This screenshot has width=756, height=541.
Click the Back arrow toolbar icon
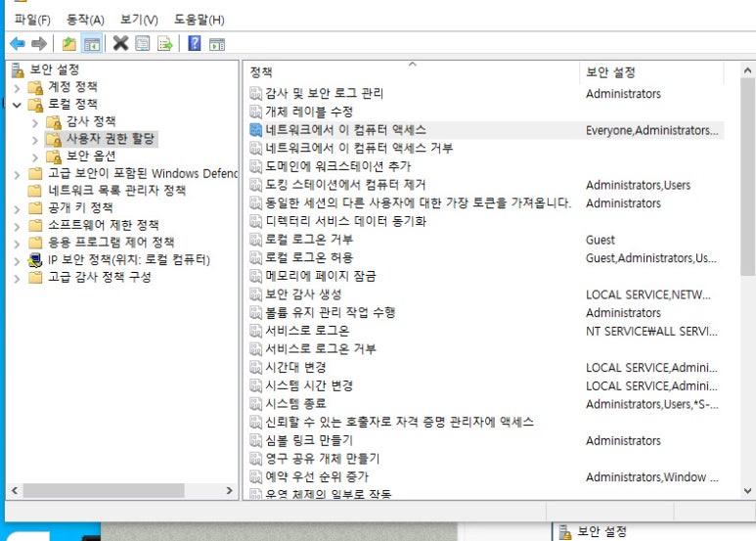click(x=18, y=44)
